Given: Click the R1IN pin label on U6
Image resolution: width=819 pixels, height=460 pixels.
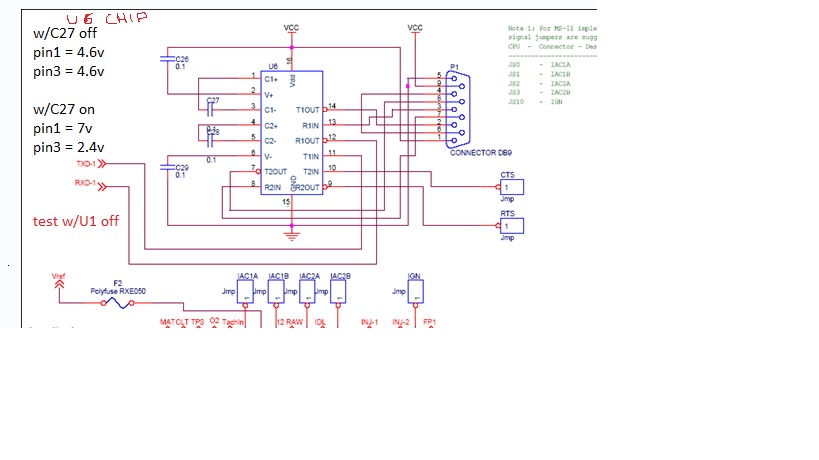Looking at the screenshot, I should click(x=311, y=126).
